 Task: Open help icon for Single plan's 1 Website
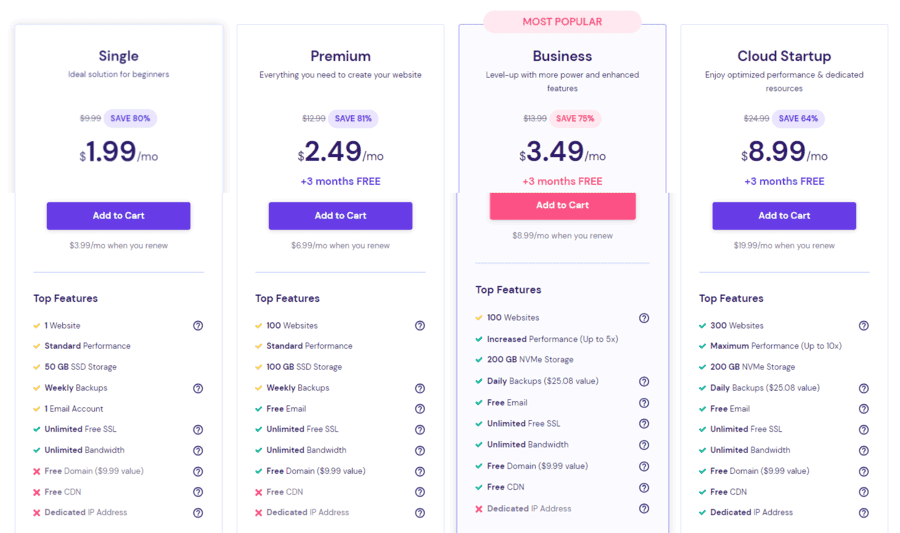click(x=198, y=326)
